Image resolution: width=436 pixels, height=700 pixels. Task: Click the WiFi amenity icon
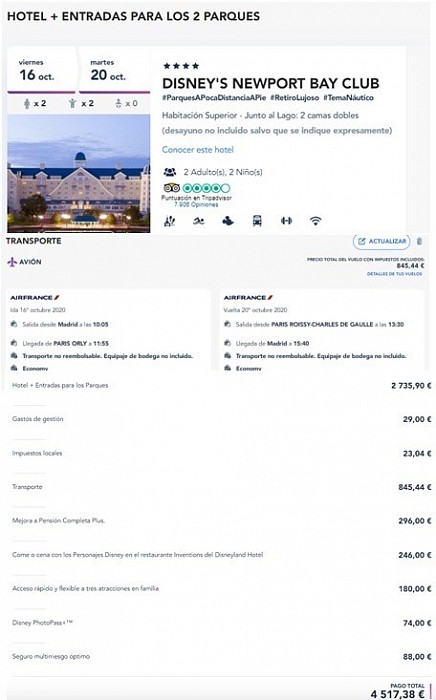[x=316, y=221]
